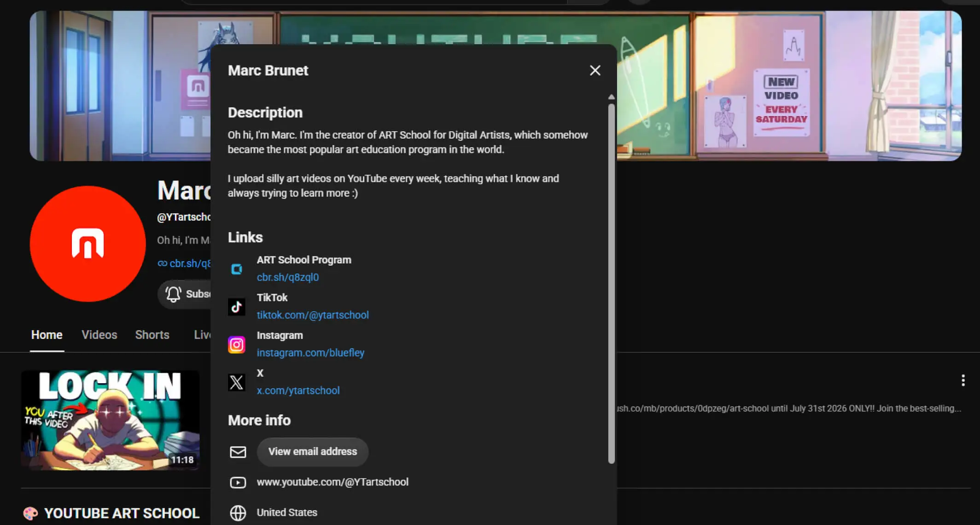Image resolution: width=980 pixels, height=525 pixels.
Task: Click the Instagram link title text
Action: coord(280,335)
